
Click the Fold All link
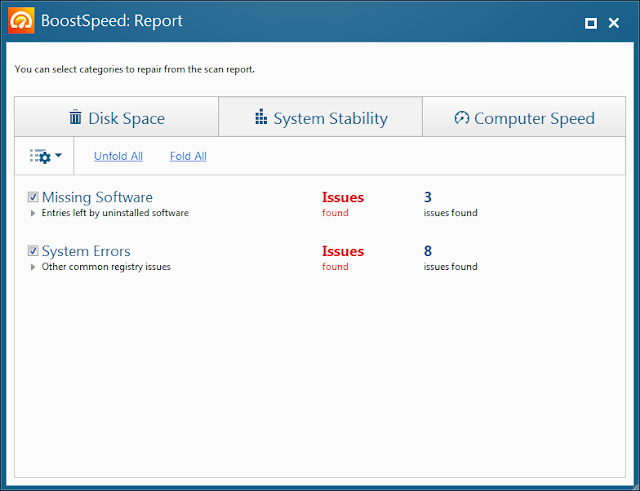(188, 156)
